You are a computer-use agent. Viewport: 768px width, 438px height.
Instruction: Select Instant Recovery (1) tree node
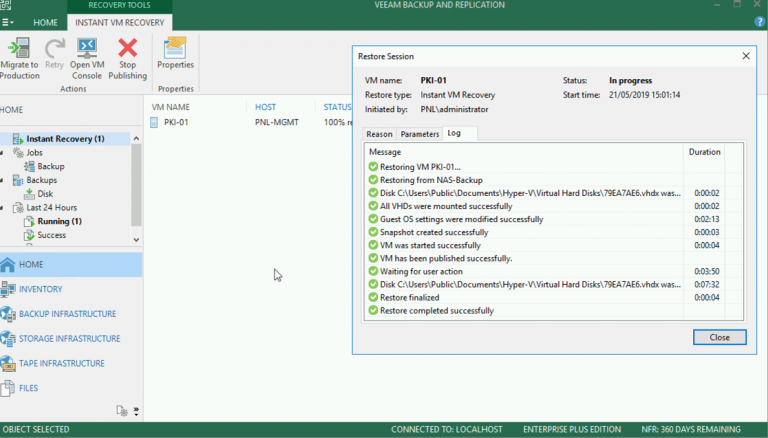click(x=65, y=139)
